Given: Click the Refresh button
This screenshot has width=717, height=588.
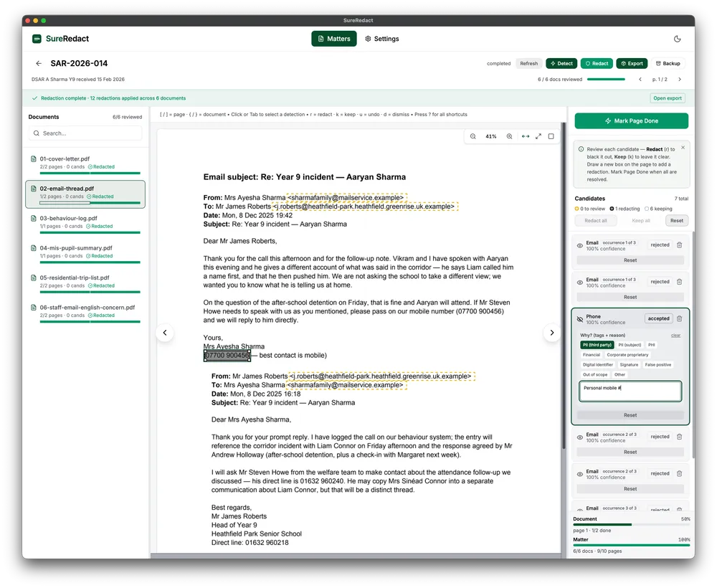Looking at the screenshot, I should [528, 64].
